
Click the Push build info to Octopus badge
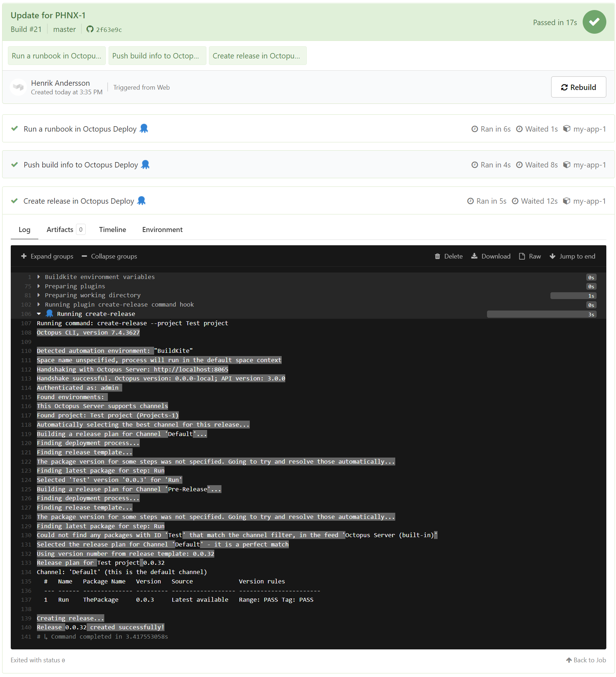157,56
